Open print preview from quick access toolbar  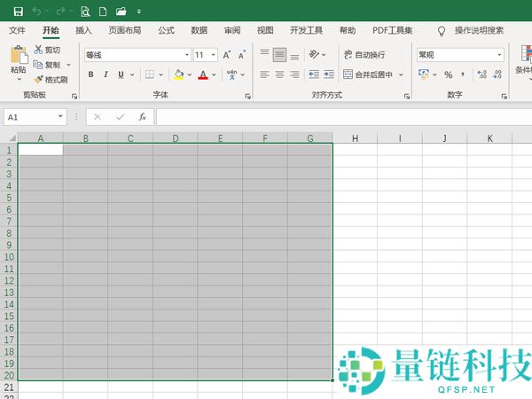(85, 12)
